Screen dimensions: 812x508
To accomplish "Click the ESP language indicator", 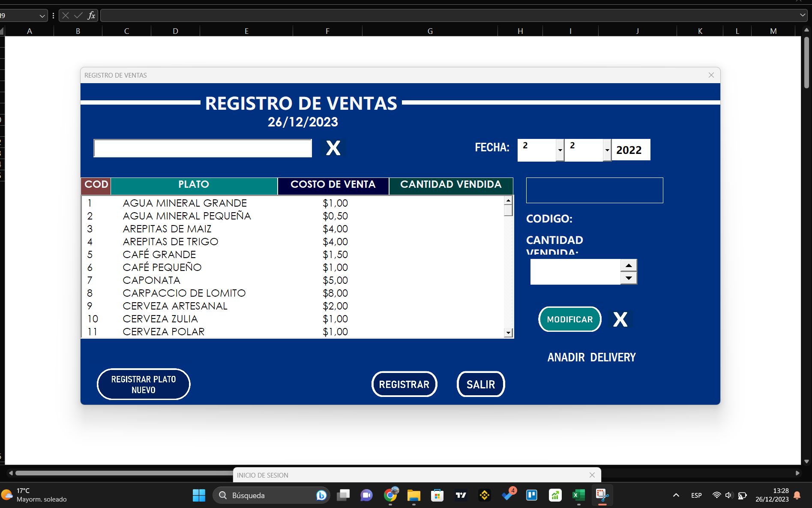I will coord(697,495).
